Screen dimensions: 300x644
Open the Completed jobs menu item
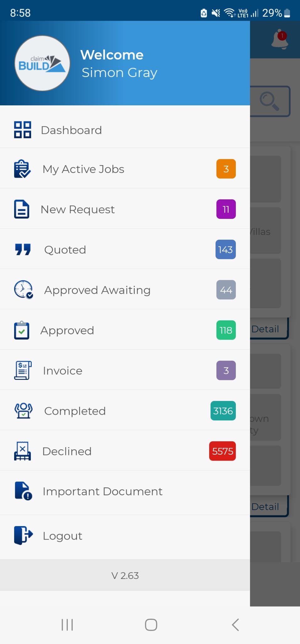pos(75,411)
